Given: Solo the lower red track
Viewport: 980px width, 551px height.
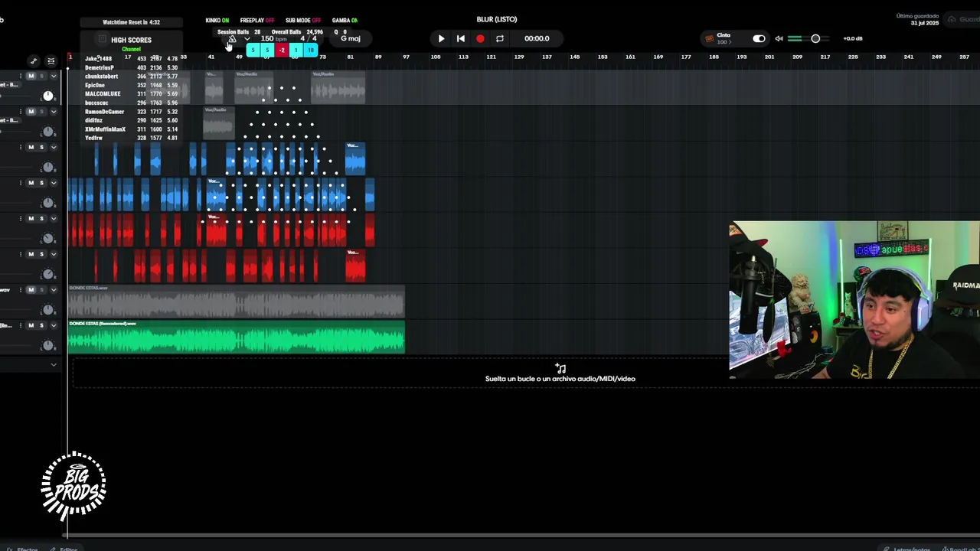Looking at the screenshot, I should tap(41, 254).
